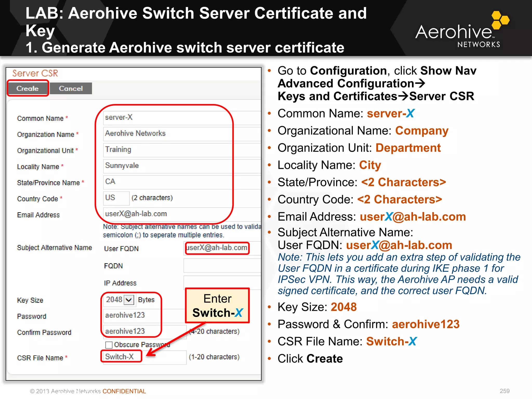Click the 'CSR File Name' label
The image size is (532, 399).
40,358
